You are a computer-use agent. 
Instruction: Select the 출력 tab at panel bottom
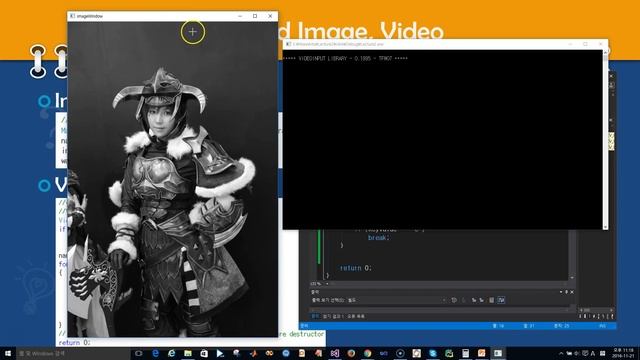point(315,316)
